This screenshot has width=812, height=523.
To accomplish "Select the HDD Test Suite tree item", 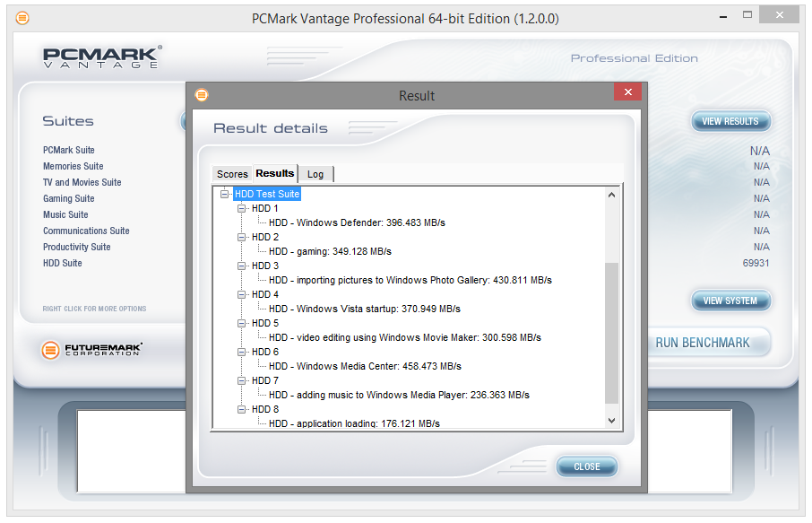I will [x=267, y=194].
